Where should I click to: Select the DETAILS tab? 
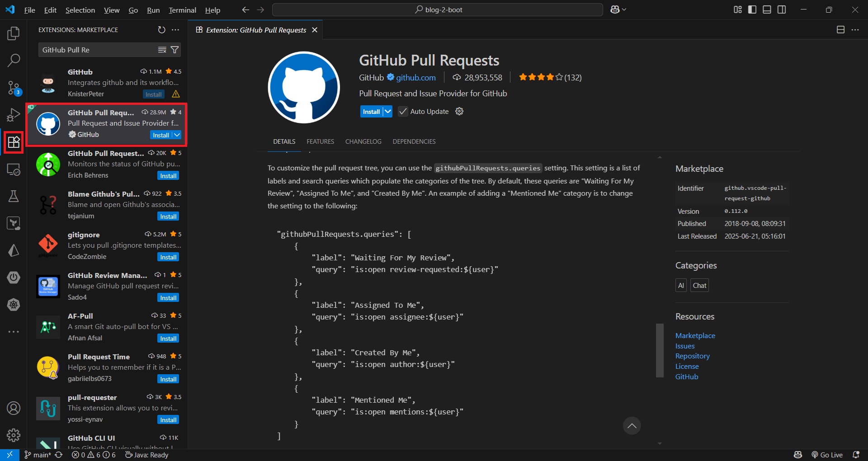point(284,141)
